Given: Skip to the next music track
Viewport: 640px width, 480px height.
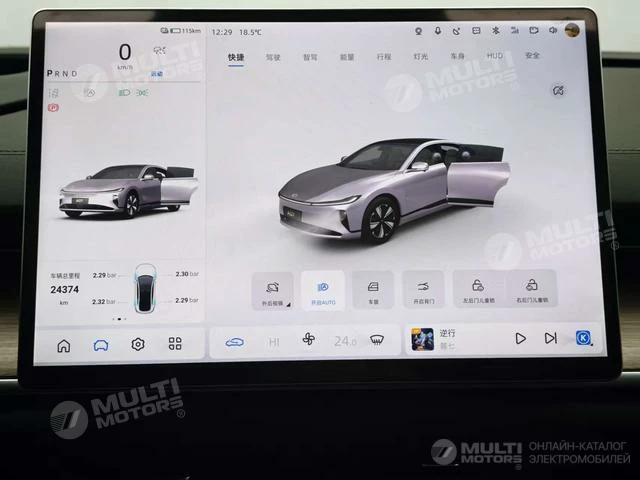Looking at the screenshot, I should (551, 338).
